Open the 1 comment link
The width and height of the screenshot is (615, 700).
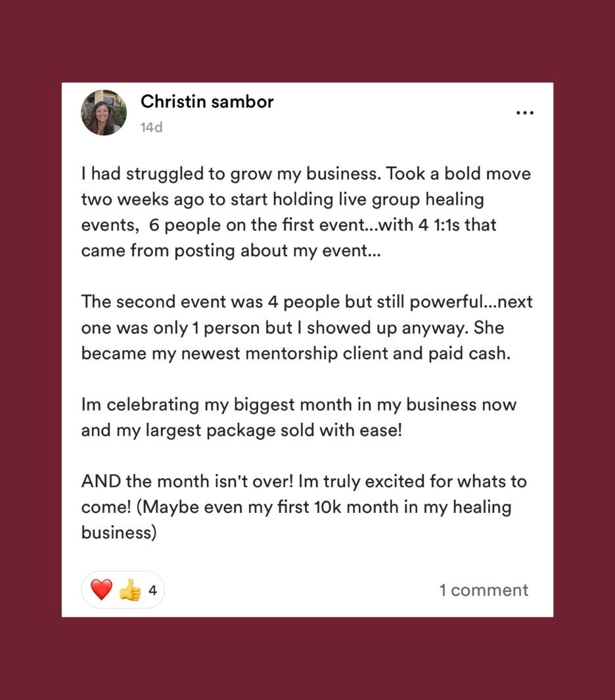(x=484, y=590)
